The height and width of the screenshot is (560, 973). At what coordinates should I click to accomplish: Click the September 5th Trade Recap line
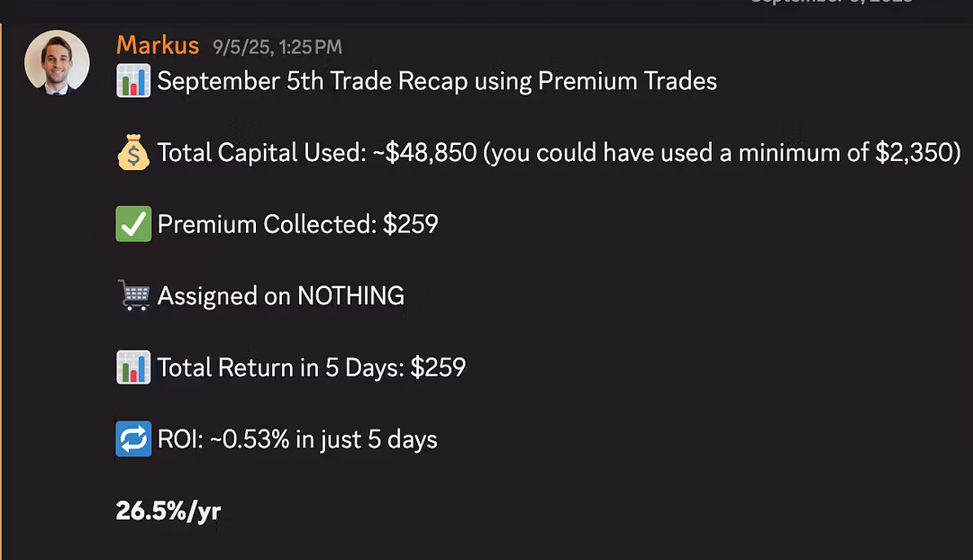(x=437, y=81)
